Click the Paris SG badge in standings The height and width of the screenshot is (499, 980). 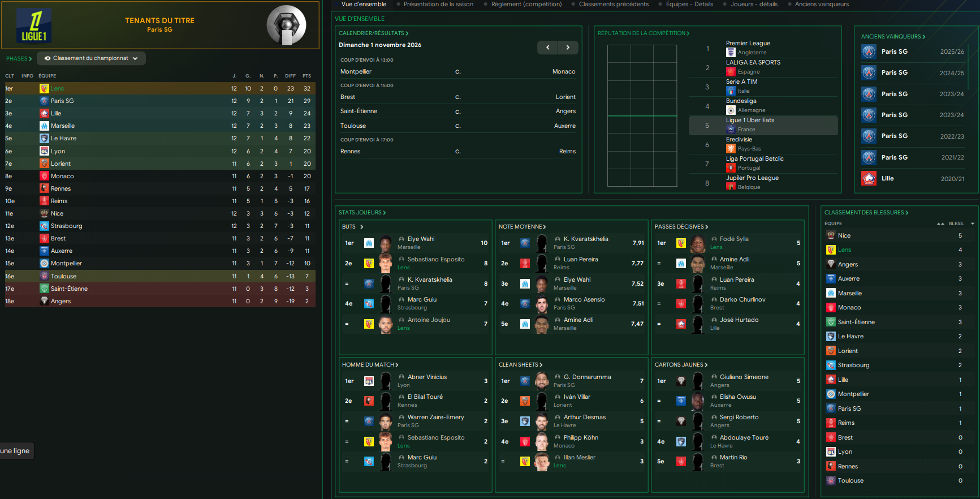(44, 101)
